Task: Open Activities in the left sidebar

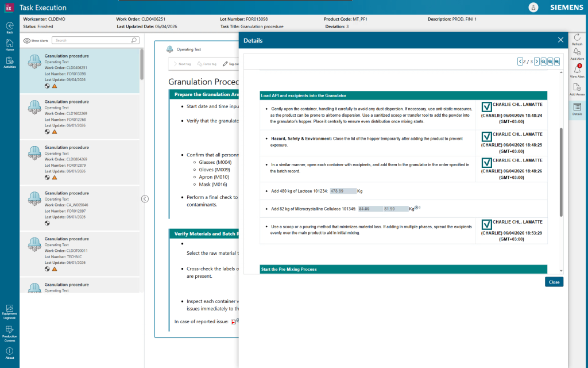Action: [10, 62]
